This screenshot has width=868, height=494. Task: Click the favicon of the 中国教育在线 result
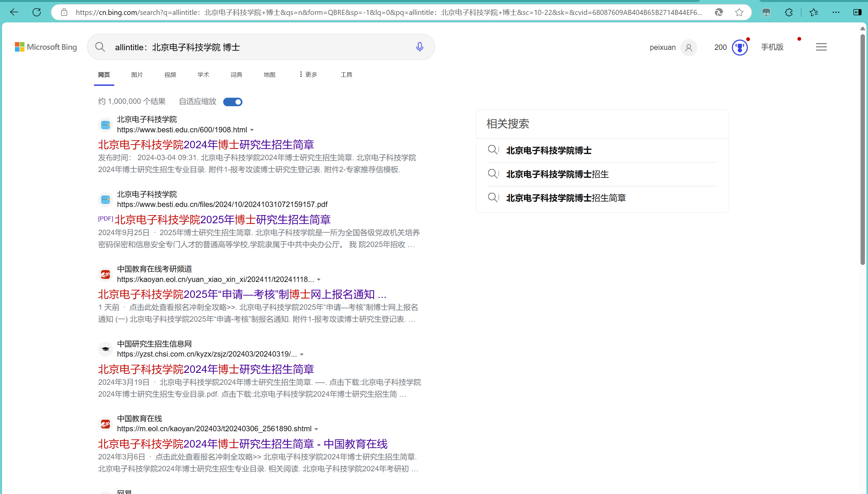tap(105, 424)
